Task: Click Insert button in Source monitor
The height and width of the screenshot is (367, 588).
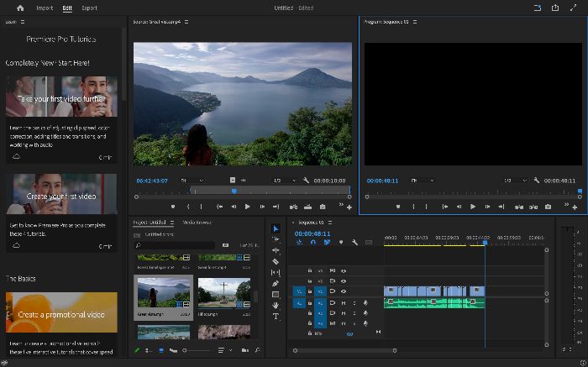Action: pyautogui.click(x=293, y=207)
